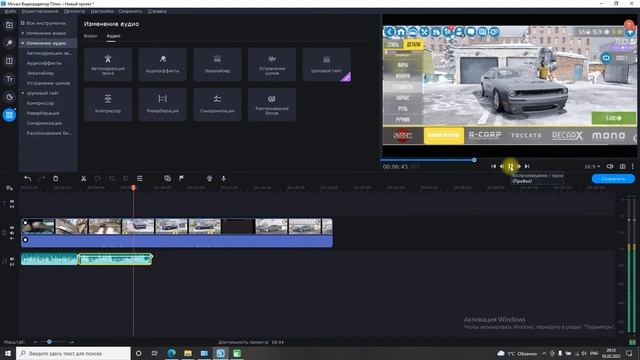This screenshot has width=640, height=360.
Task: Open the Файл menu
Action: point(10,11)
